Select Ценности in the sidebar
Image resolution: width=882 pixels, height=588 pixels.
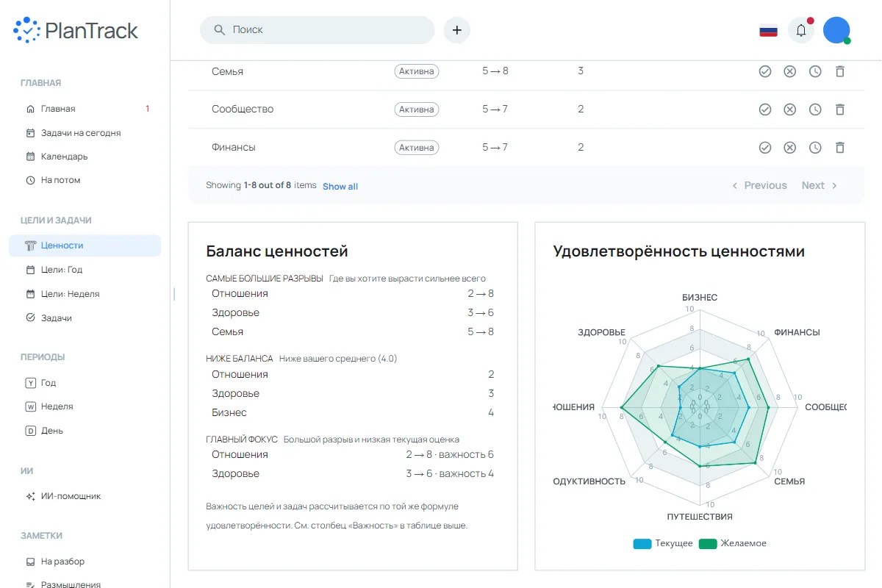[85, 245]
